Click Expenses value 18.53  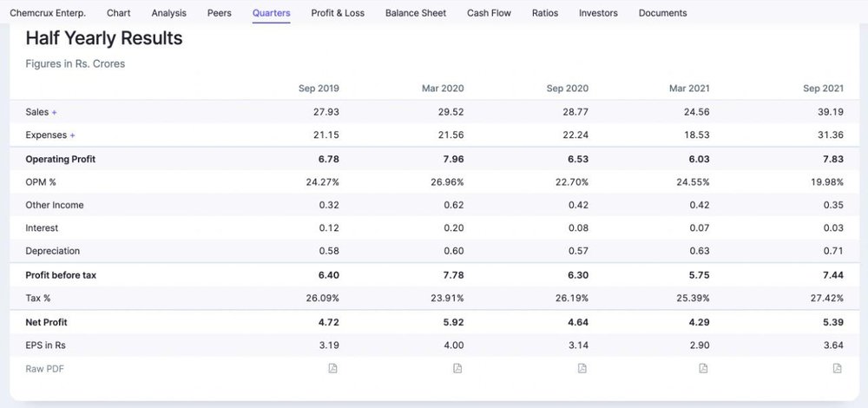click(x=696, y=135)
